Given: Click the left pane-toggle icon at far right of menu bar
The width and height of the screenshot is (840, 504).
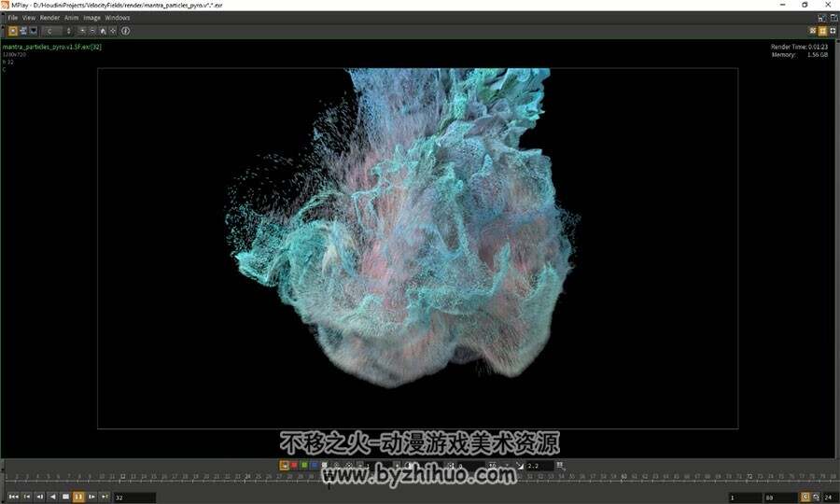Looking at the screenshot, I should coord(821,18).
